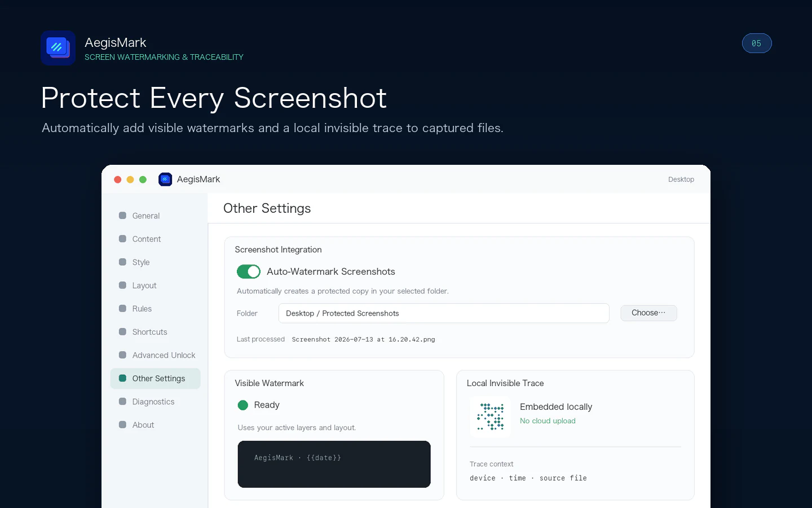812x508 pixels.
Task: Open the Rules section
Action: (x=156, y=309)
